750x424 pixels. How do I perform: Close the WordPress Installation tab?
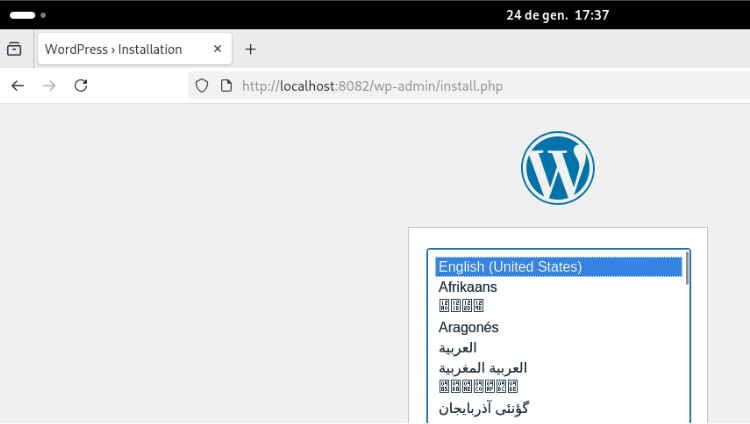coord(217,49)
